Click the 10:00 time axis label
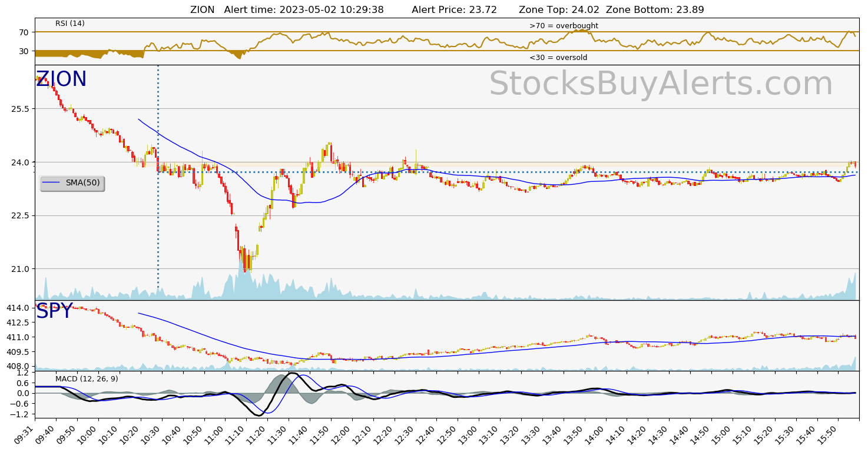This screenshot has height=452, width=868. tap(88, 434)
